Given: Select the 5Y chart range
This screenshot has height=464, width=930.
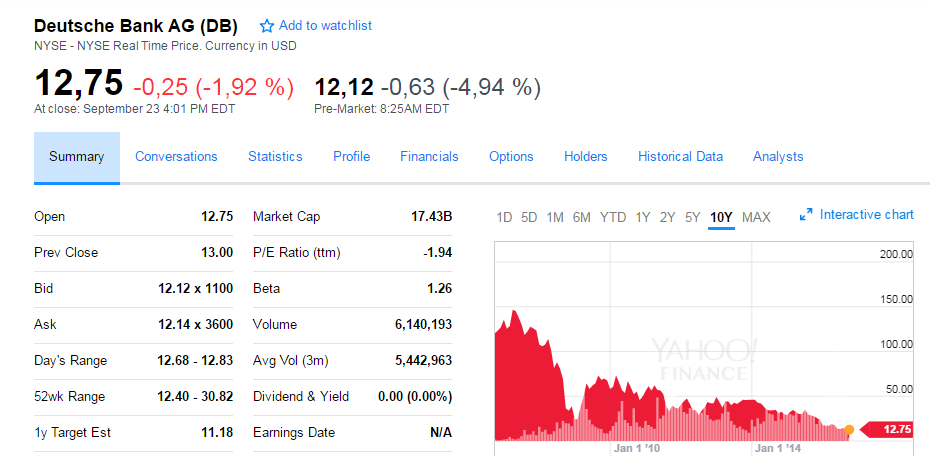Looking at the screenshot, I should [692, 217].
